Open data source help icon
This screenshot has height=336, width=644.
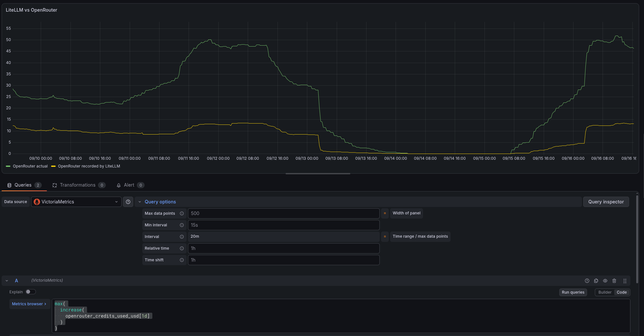click(x=128, y=202)
